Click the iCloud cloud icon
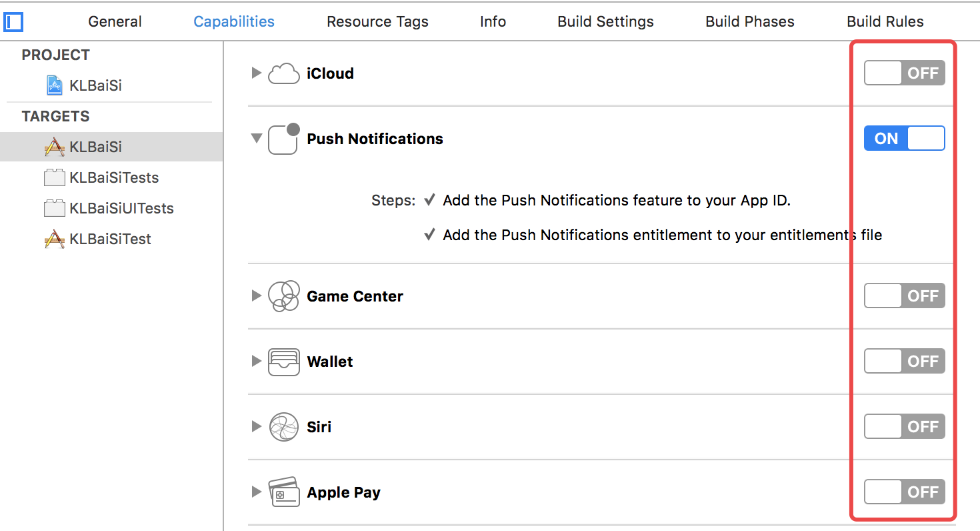This screenshot has width=980, height=531. point(283,73)
